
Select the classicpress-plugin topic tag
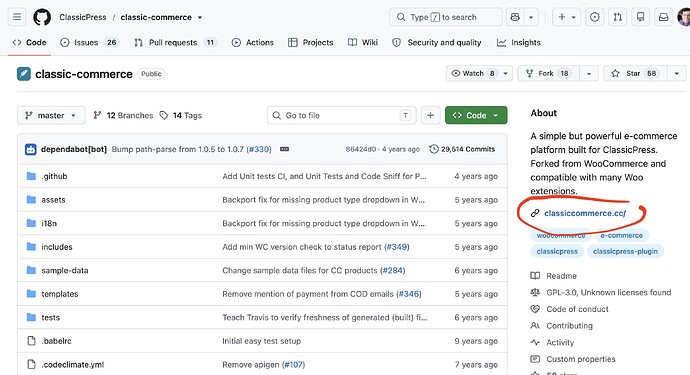coord(625,251)
